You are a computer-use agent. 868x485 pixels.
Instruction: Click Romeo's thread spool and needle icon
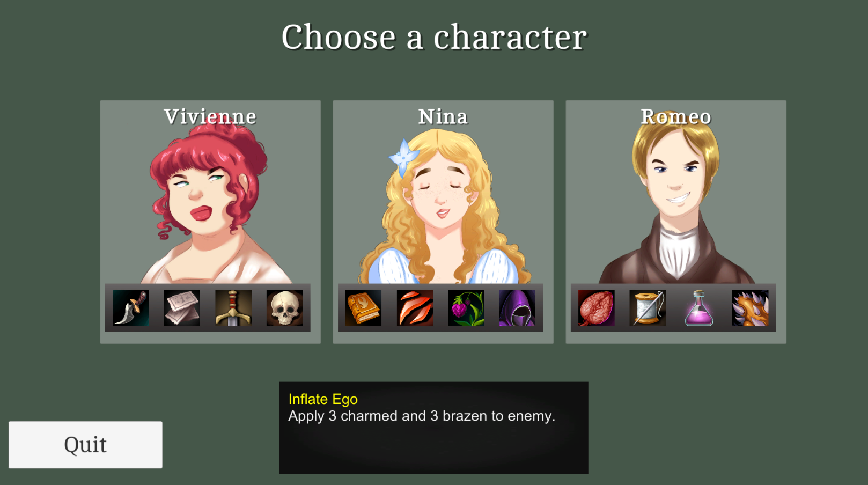[648, 308]
